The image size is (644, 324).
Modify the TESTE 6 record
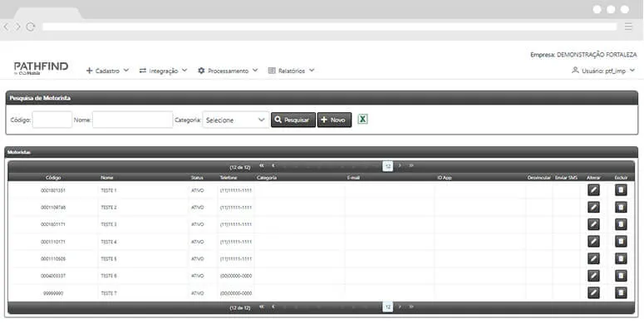(x=593, y=276)
